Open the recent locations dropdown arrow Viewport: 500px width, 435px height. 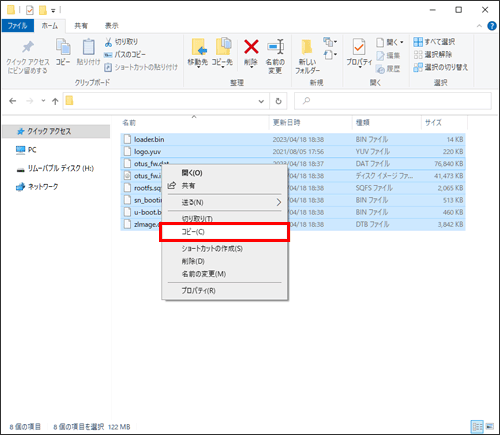(43, 101)
